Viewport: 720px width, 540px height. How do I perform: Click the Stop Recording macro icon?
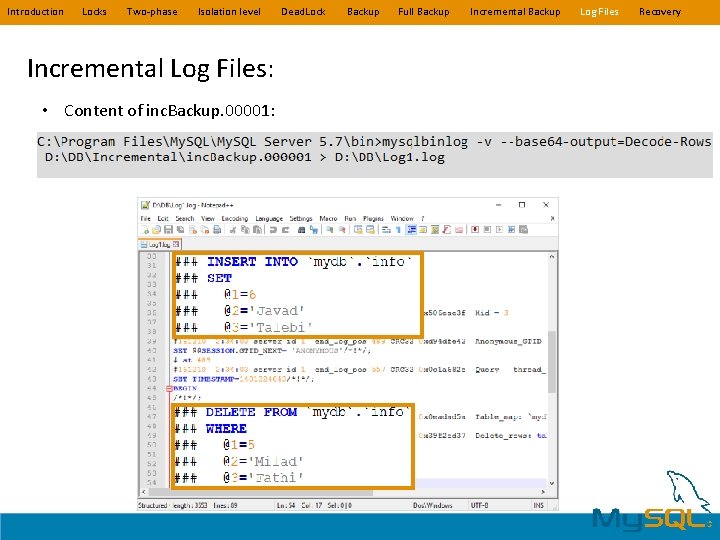coord(487,230)
